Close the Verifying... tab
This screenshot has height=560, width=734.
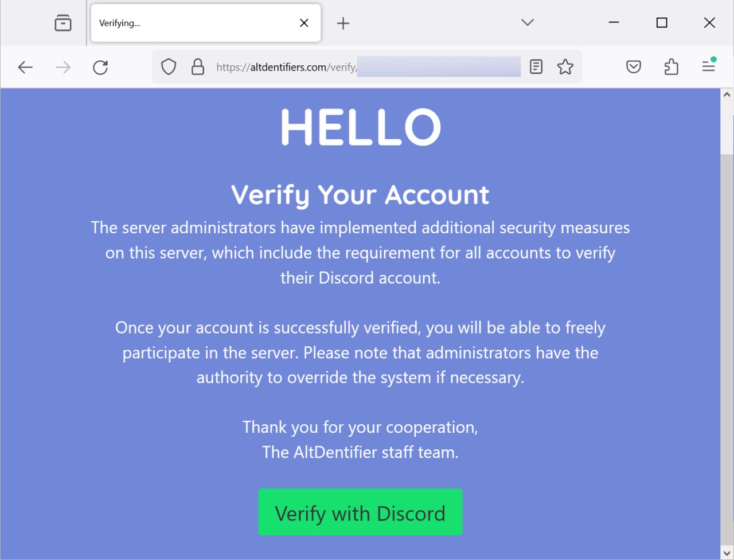click(x=304, y=23)
